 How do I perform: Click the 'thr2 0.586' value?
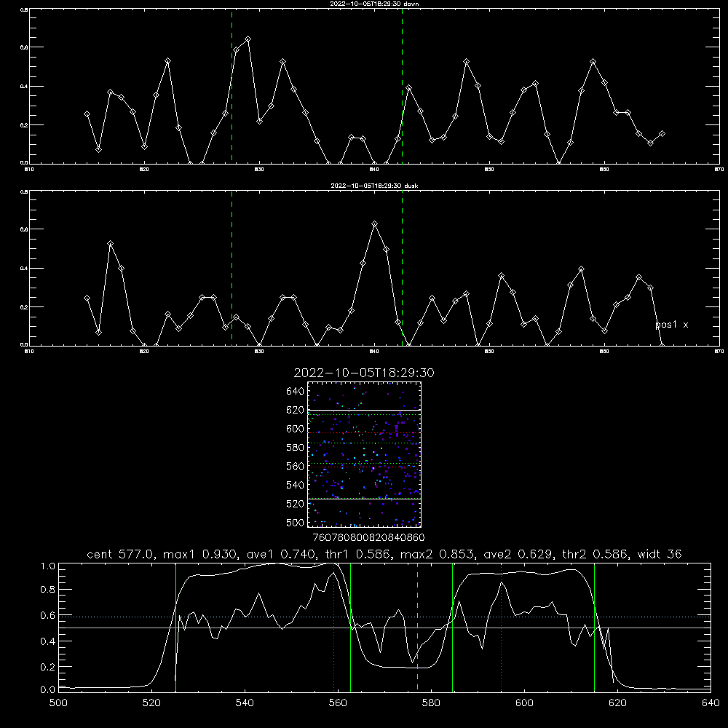pyautogui.click(x=597, y=554)
